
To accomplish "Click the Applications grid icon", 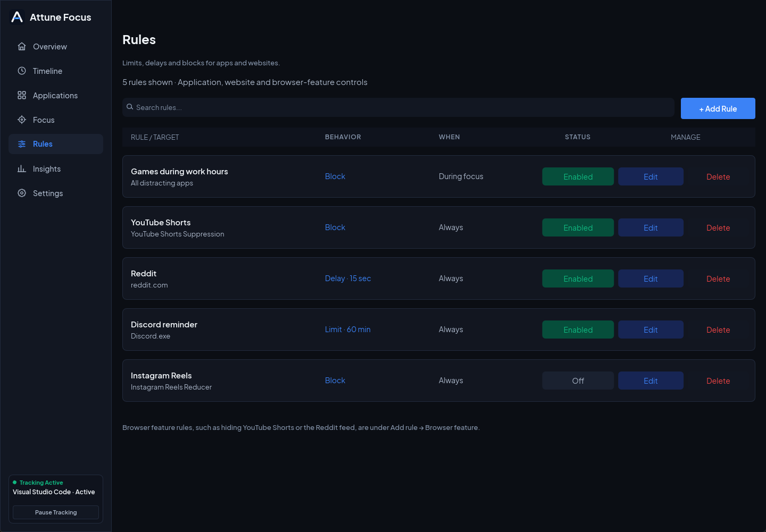I will (x=22, y=95).
